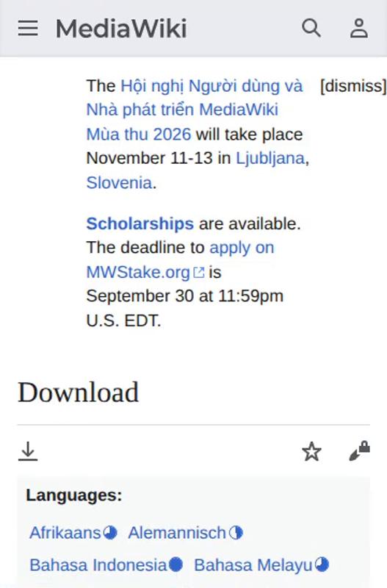Follow the Ljubljana link
The width and height of the screenshot is (387, 588).
pyautogui.click(x=270, y=158)
